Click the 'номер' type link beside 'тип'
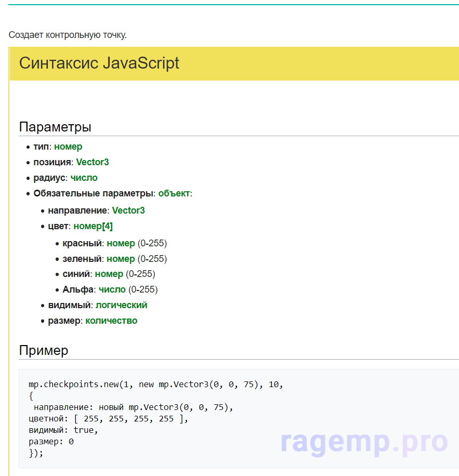This screenshot has height=476, width=459. (68, 147)
